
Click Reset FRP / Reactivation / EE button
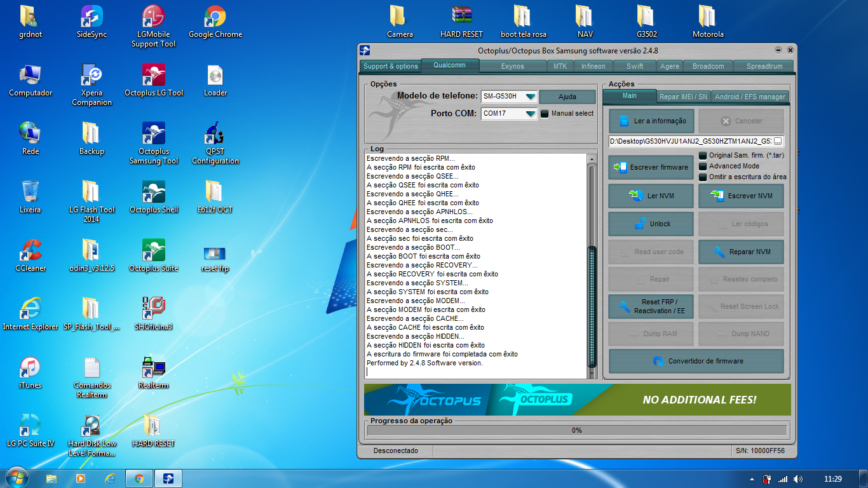(x=651, y=306)
